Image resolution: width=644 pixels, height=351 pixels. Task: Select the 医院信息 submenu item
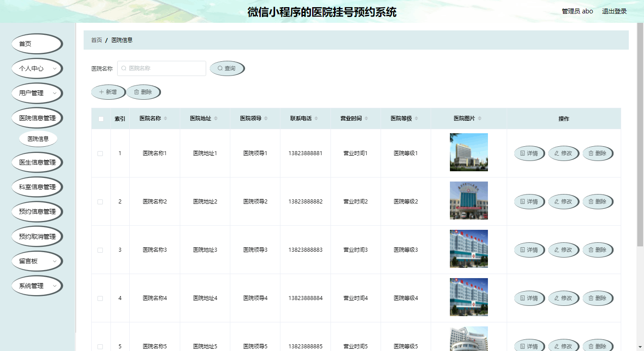[38, 139]
